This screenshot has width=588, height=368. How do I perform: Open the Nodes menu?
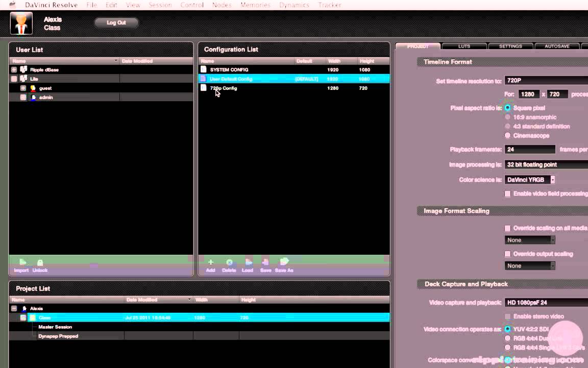pyautogui.click(x=222, y=5)
